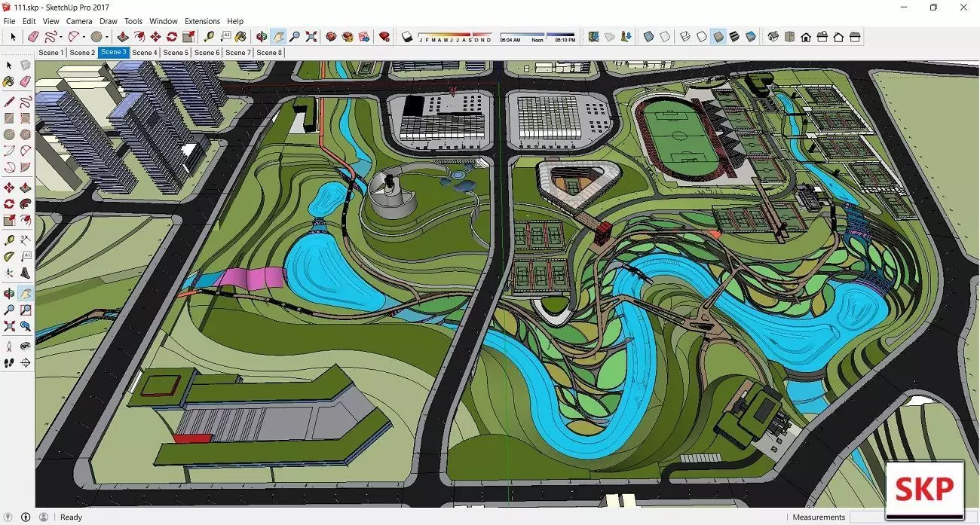Switch to Front view house icon
Screen dimensions: 980x525
(806, 36)
